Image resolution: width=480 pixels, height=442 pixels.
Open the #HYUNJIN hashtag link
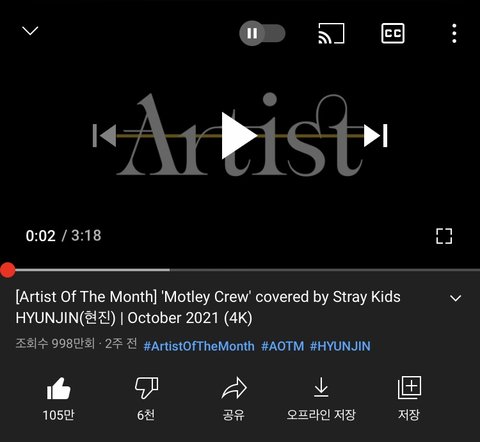coord(340,346)
